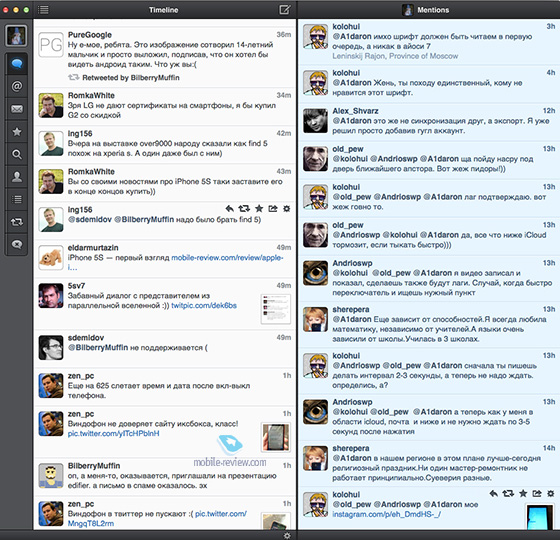This screenshot has height=540, width=560.
Task: Click RomkaWhite avatar on LG tweet
Action: coord(51,105)
